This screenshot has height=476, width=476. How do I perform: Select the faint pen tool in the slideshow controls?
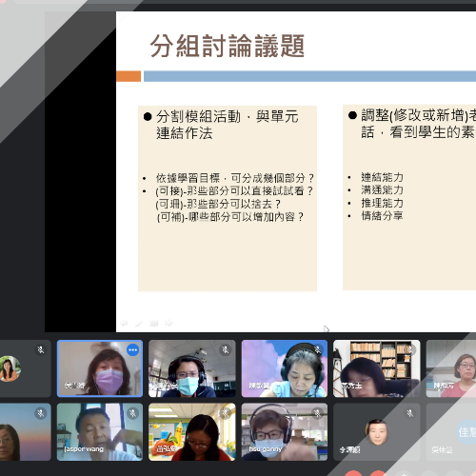point(139,323)
